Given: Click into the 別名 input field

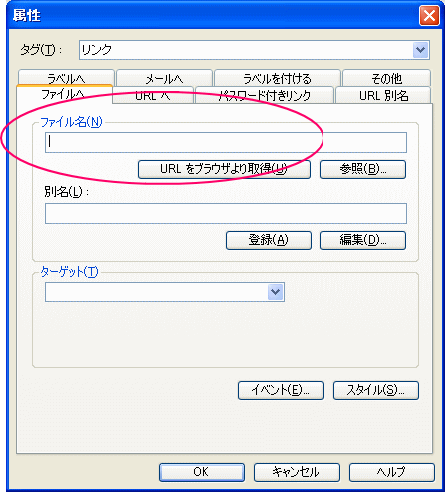Looking at the screenshot, I should (x=226, y=213).
